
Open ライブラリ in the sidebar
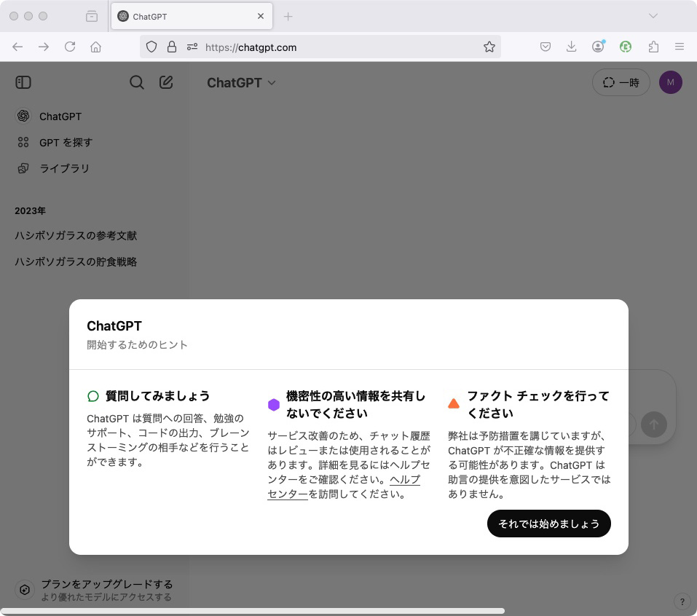tap(64, 168)
